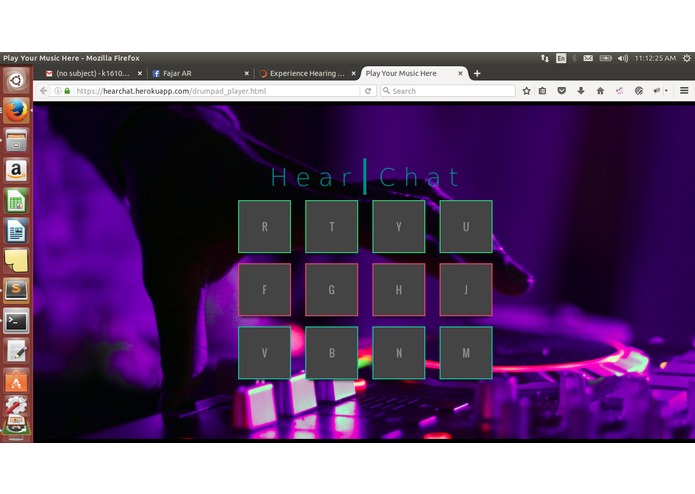Expand the toolbar extension dropdown arrow

(x=666, y=91)
